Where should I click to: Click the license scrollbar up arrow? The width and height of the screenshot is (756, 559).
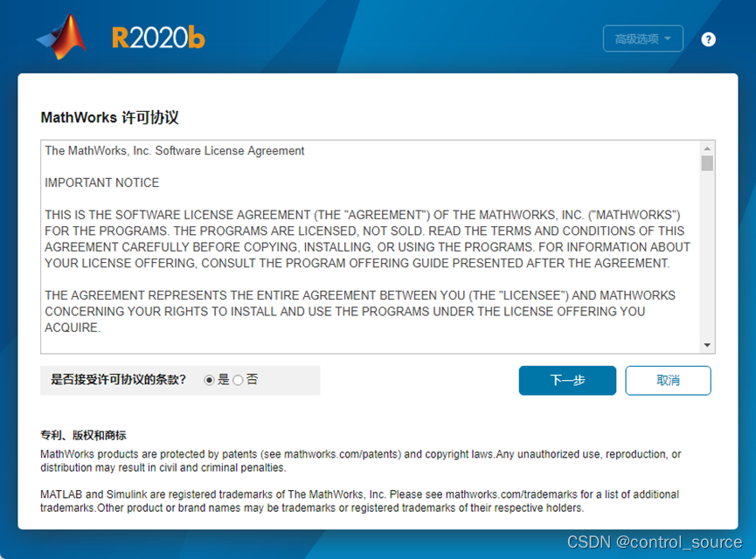707,148
